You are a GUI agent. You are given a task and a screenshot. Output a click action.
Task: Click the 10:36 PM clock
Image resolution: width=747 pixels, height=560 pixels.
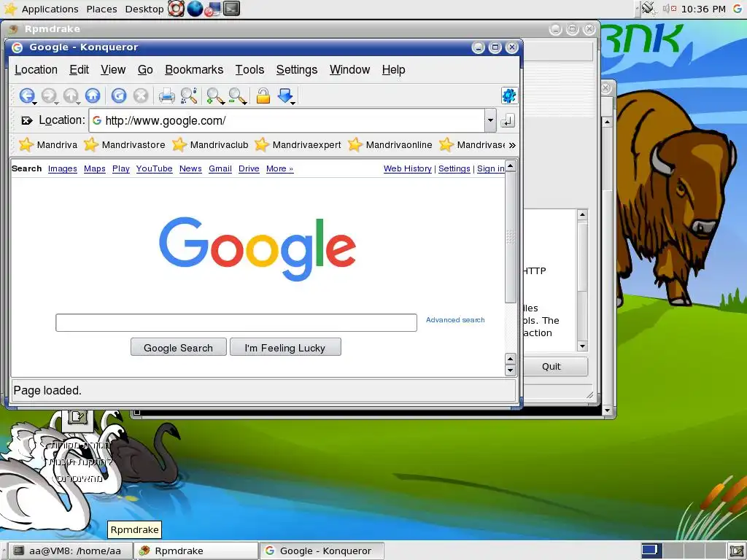[703, 9]
